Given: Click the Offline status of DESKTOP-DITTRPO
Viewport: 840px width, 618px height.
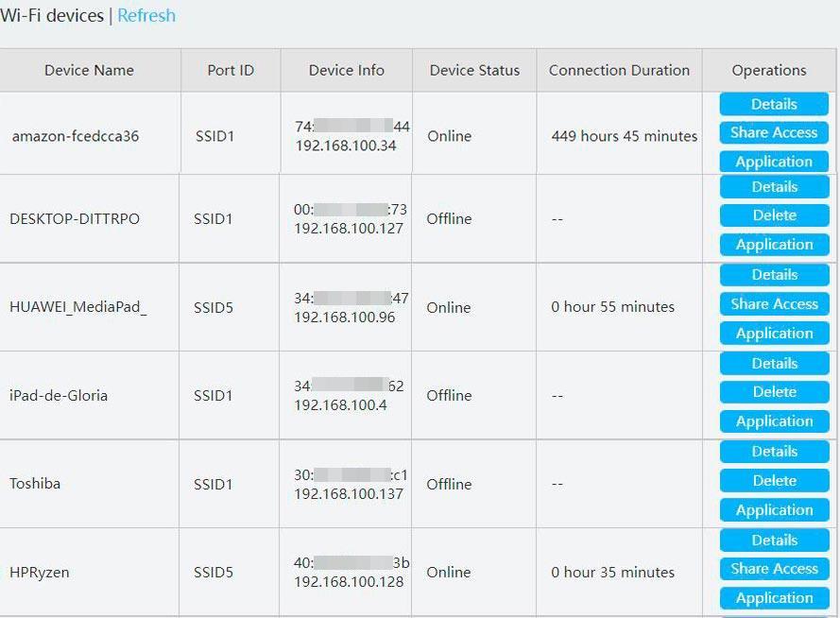Looking at the screenshot, I should [449, 218].
